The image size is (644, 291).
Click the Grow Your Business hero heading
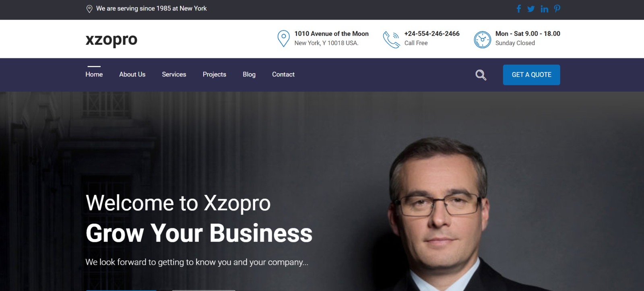[x=199, y=233]
